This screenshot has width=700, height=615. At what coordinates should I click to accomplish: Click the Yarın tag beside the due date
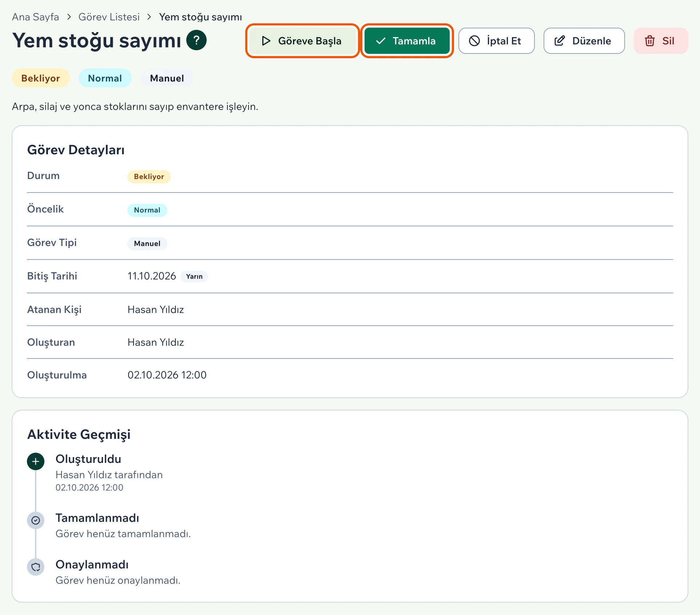coord(194,277)
